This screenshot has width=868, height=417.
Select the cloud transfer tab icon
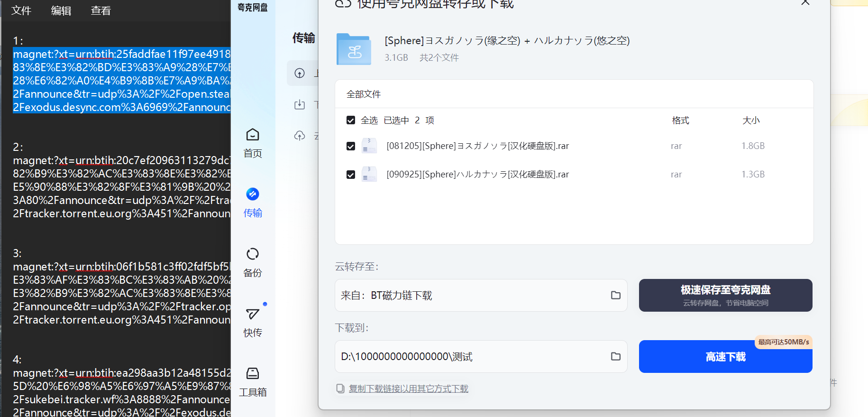point(300,136)
